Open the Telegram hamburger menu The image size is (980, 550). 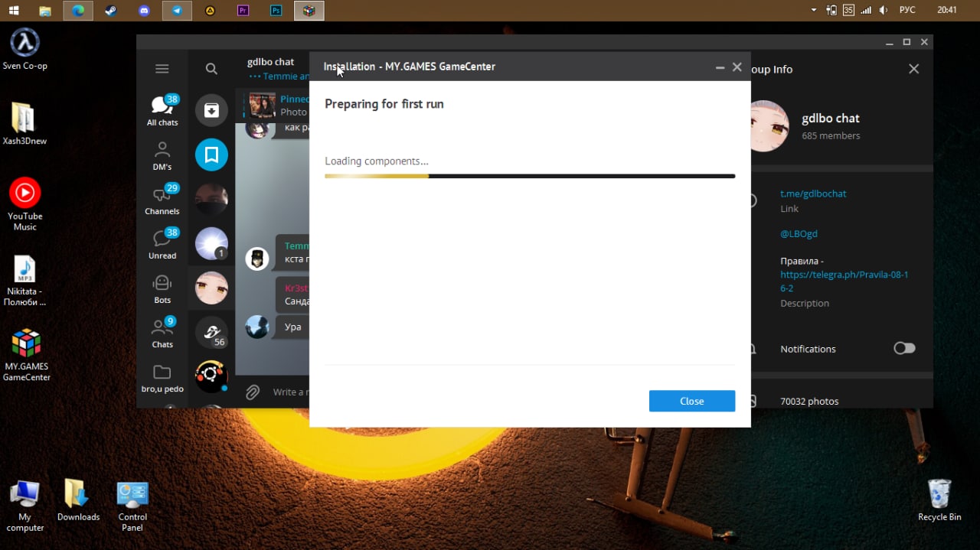pos(162,69)
